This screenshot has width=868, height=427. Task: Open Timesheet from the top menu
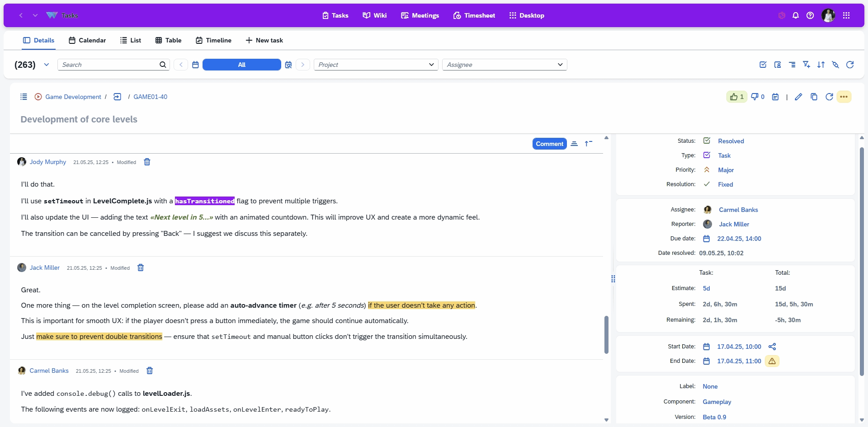[x=474, y=15]
